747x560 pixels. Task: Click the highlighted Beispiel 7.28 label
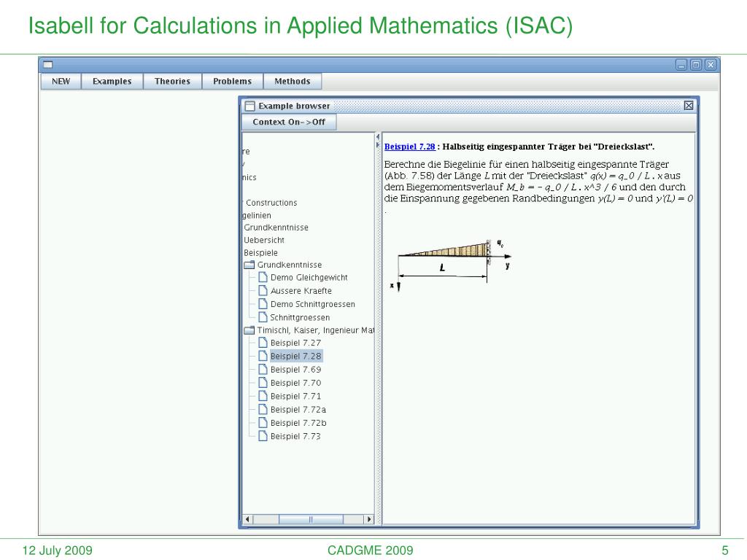tap(296, 356)
